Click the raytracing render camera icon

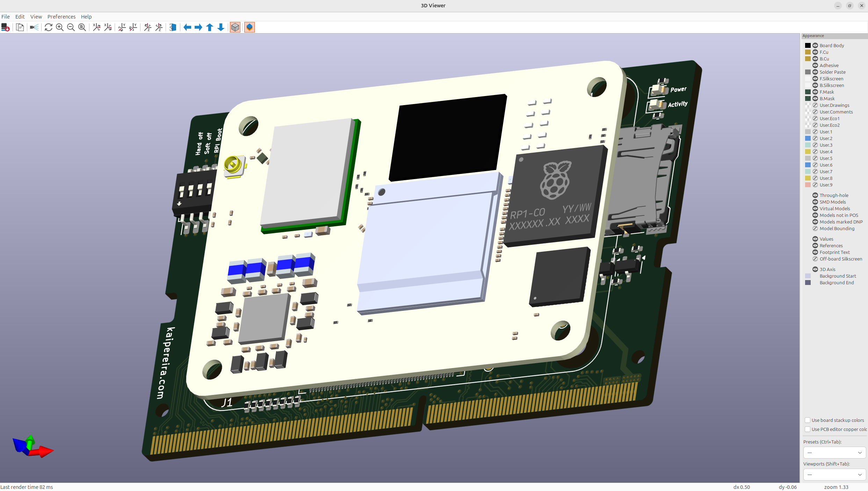click(34, 27)
